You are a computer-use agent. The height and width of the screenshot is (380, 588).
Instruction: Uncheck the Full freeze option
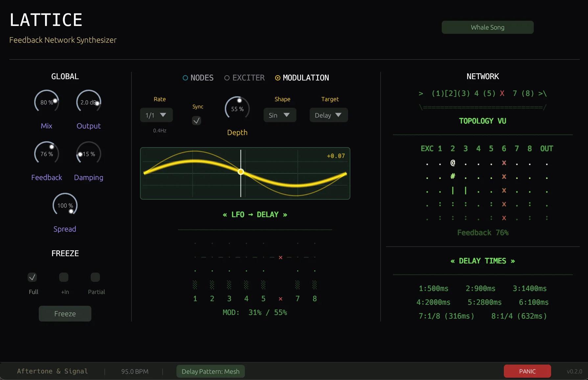point(32,278)
